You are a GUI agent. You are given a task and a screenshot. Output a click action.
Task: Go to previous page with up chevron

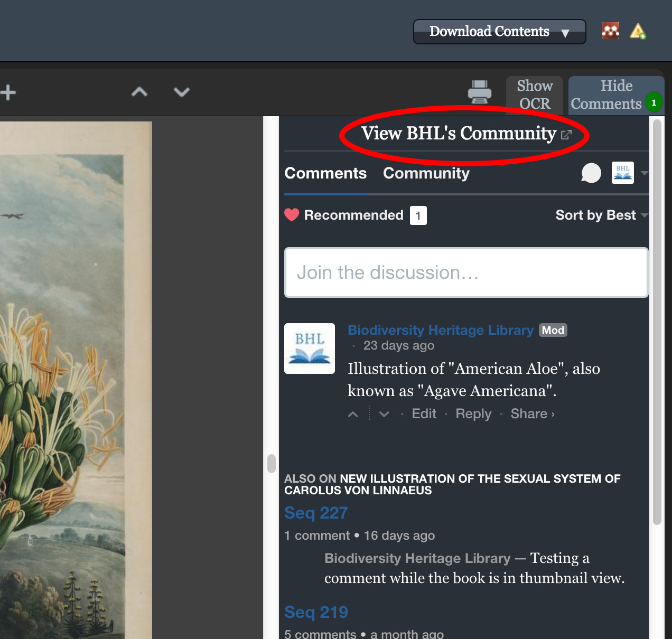tap(139, 92)
